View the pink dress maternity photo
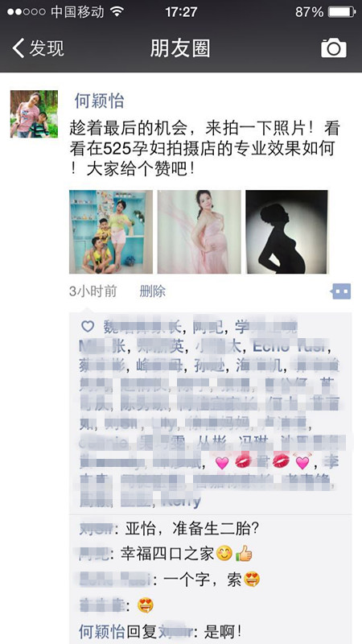 pyautogui.click(x=199, y=232)
